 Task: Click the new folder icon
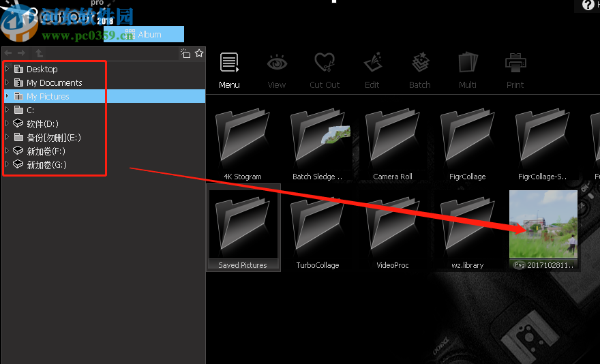point(185,53)
